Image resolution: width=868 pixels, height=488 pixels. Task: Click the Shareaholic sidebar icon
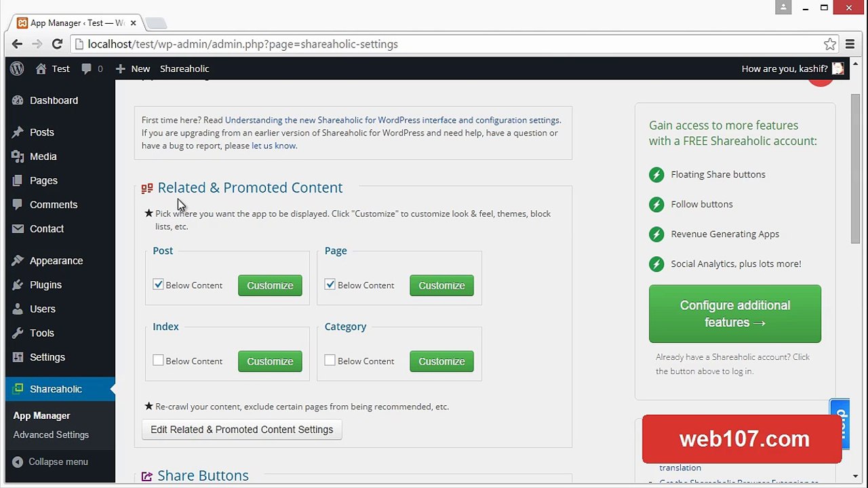pos(18,389)
